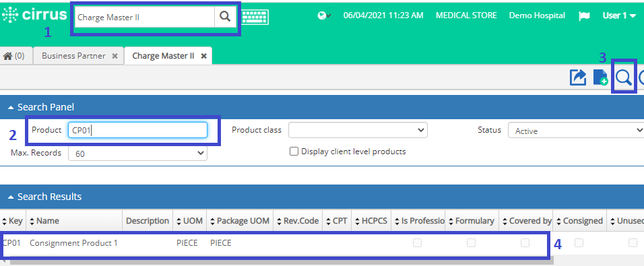Click the magnifier button in top search box
This screenshot has height=266, width=644.
point(225,17)
